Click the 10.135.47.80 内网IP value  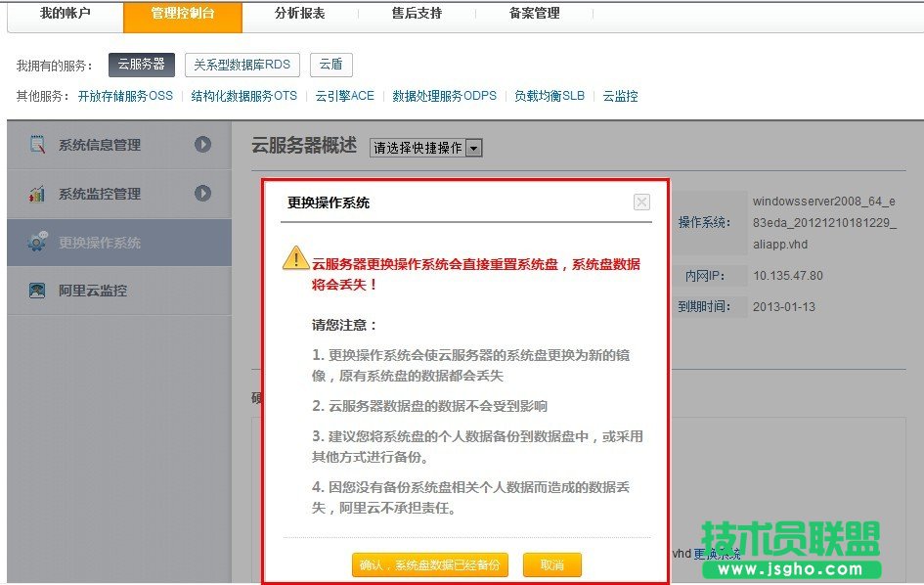(x=788, y=276)
